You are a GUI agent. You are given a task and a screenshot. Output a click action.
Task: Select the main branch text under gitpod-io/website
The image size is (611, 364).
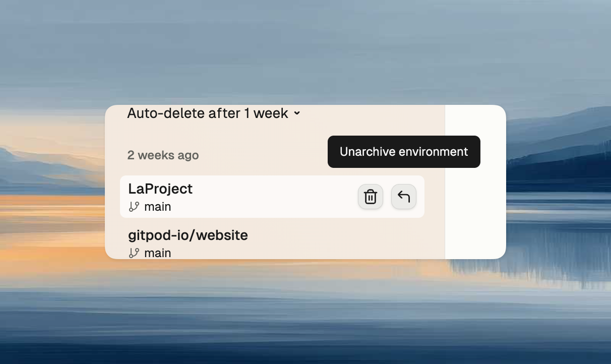coord(158,253)
